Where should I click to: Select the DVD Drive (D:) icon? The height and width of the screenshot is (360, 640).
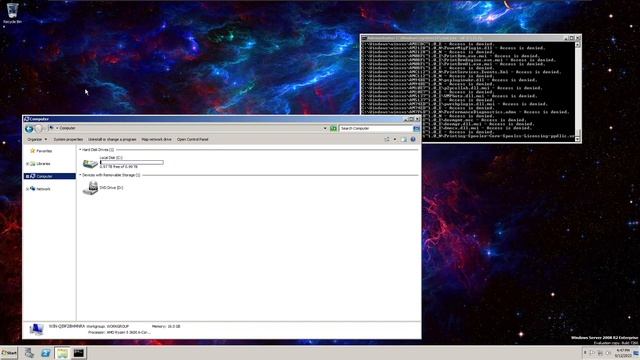pos(90,188)
